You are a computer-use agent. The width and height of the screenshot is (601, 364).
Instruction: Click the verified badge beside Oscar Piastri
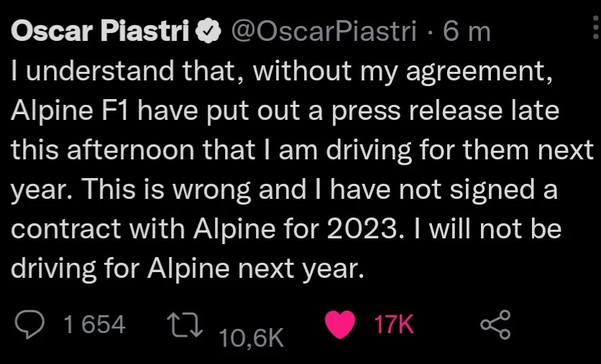pos(208,31)
